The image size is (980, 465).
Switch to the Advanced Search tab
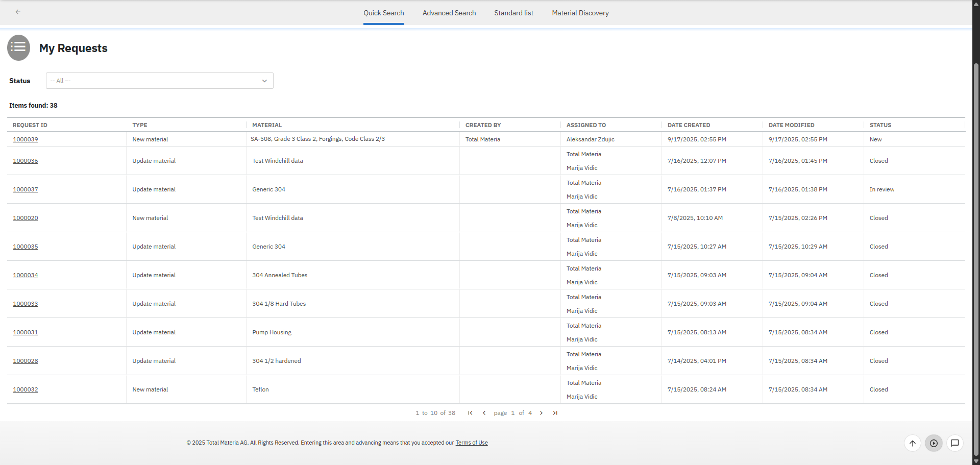point(449,13)
